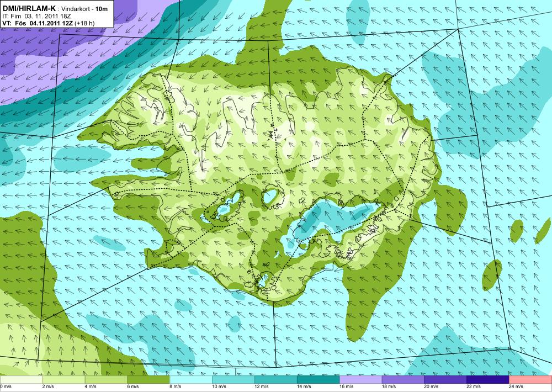Select the legend color between 2 and 4 m/s
The image size is (552, 392).
[x=63, y=380]
